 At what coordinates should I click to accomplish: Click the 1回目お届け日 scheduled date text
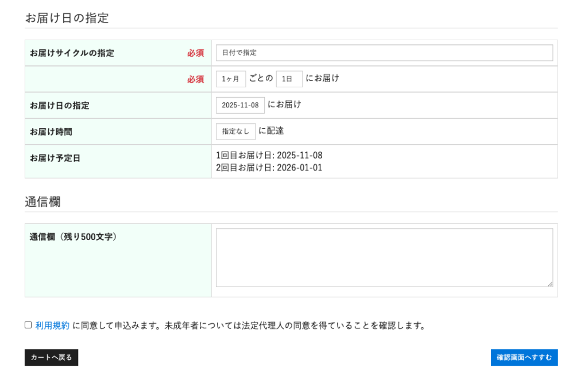click(269, 156)
